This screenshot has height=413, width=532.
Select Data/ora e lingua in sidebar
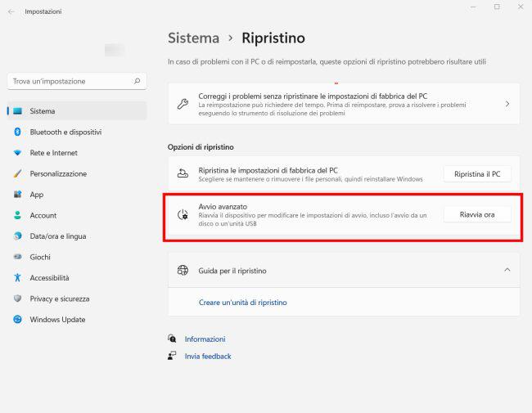point(57,236)
